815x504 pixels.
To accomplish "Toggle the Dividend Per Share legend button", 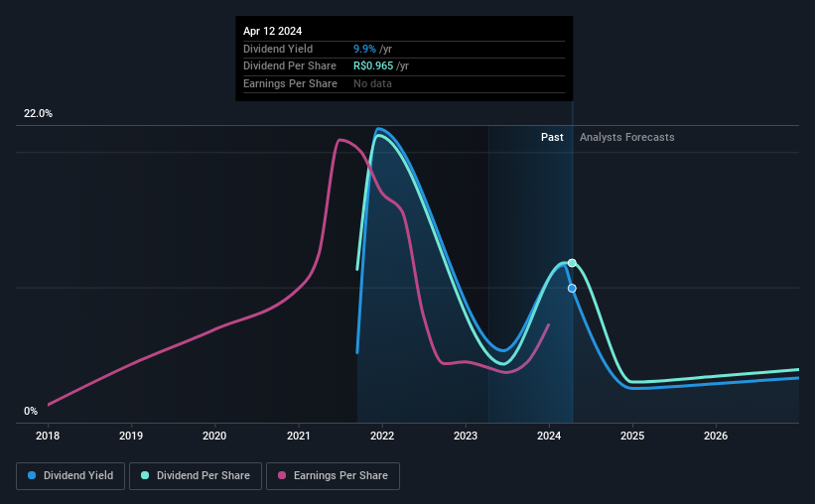I will pos(196,476).
